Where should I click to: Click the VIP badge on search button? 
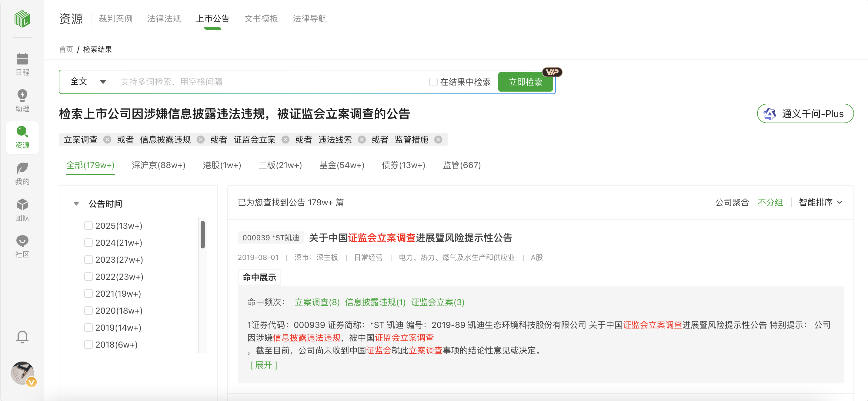[x=552, y=72]
